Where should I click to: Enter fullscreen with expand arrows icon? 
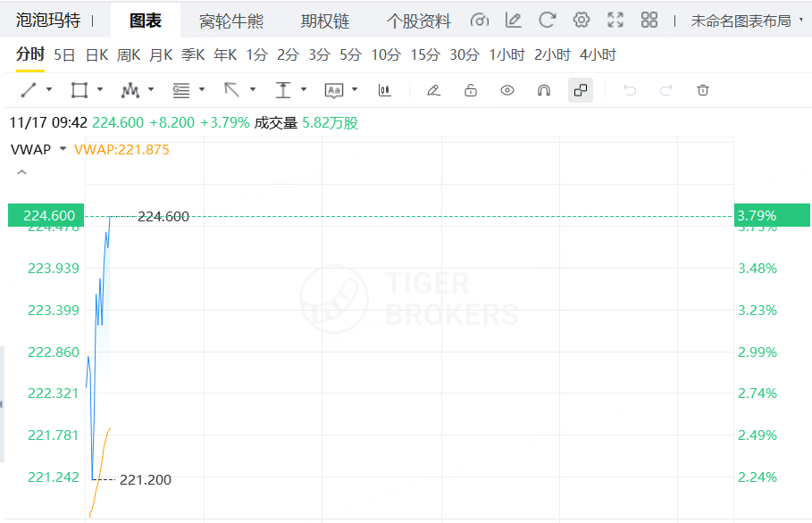point(615,21)
